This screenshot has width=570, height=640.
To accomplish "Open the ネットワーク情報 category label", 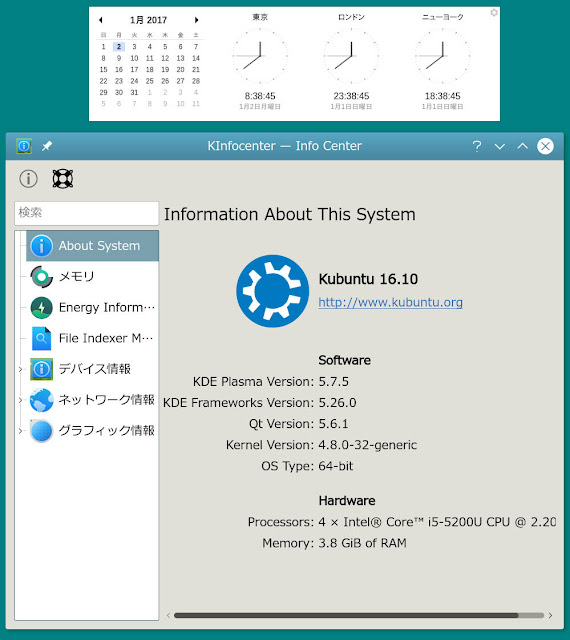I will click(107, 400).
